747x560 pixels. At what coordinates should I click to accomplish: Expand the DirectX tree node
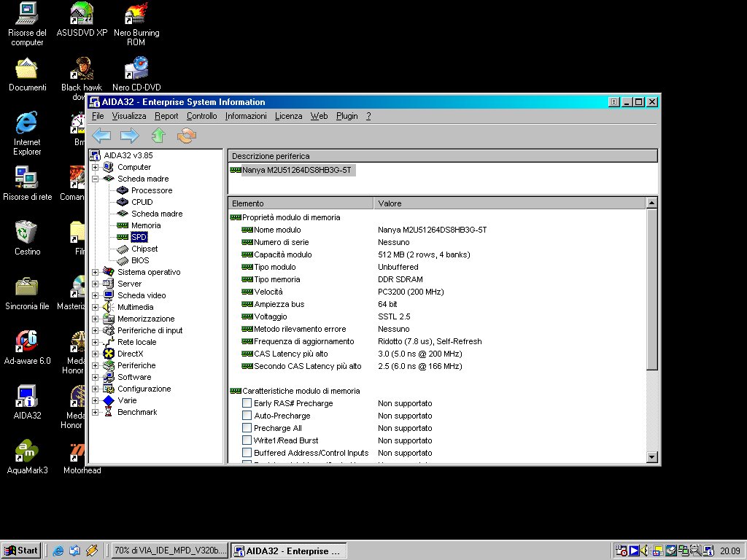pos(96,354)
